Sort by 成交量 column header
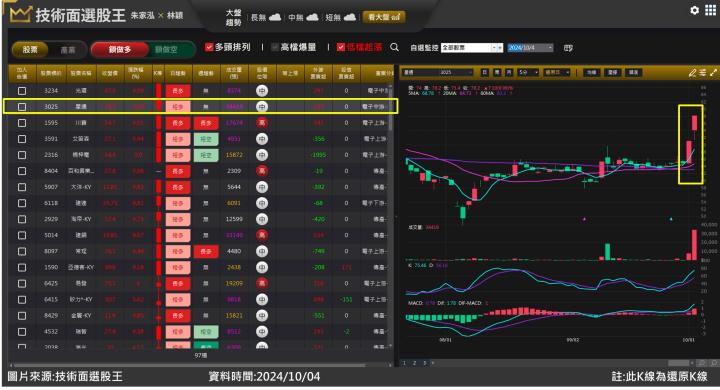 (234, 73)
